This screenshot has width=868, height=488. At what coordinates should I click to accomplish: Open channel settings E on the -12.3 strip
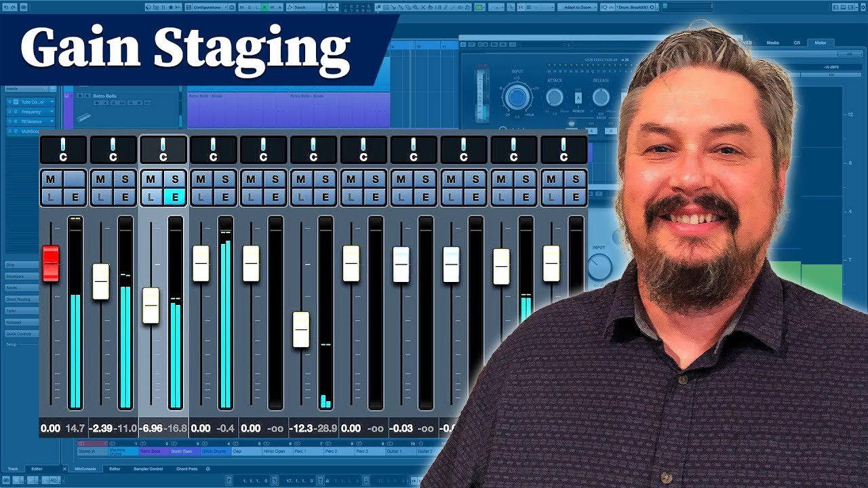[x=325, y=197]
